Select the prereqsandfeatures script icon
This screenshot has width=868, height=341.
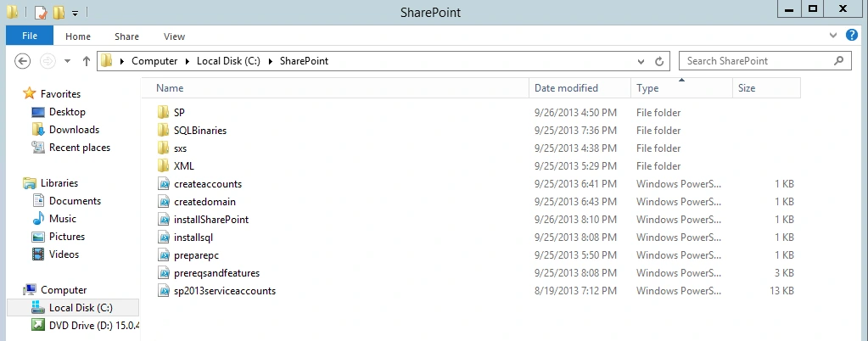tap(163, 273)
